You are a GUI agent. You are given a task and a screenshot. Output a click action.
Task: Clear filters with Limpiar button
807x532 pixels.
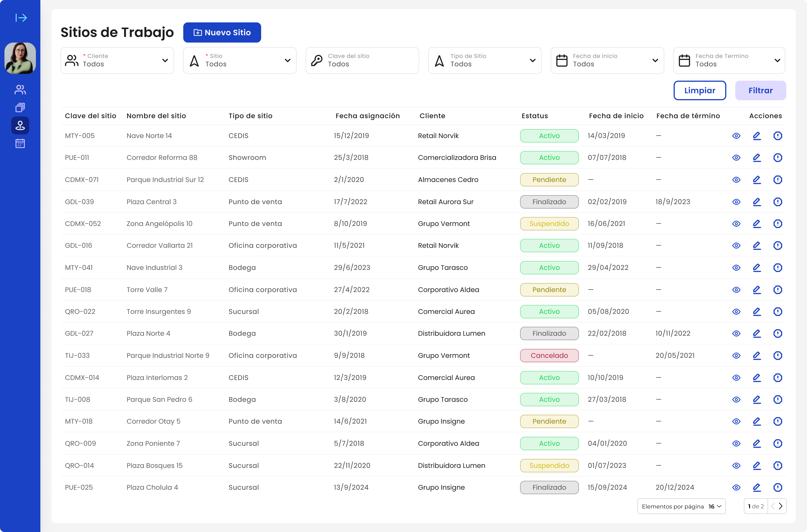(700, 91)
